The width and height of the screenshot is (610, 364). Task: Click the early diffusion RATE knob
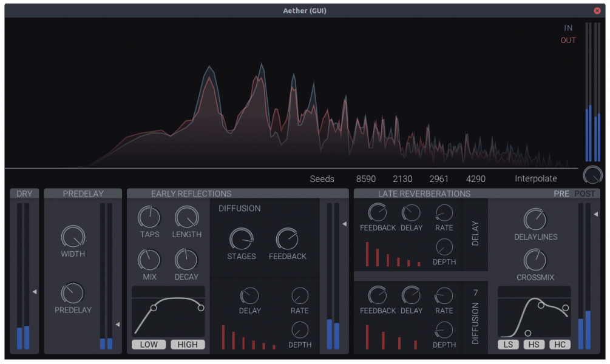300,296
